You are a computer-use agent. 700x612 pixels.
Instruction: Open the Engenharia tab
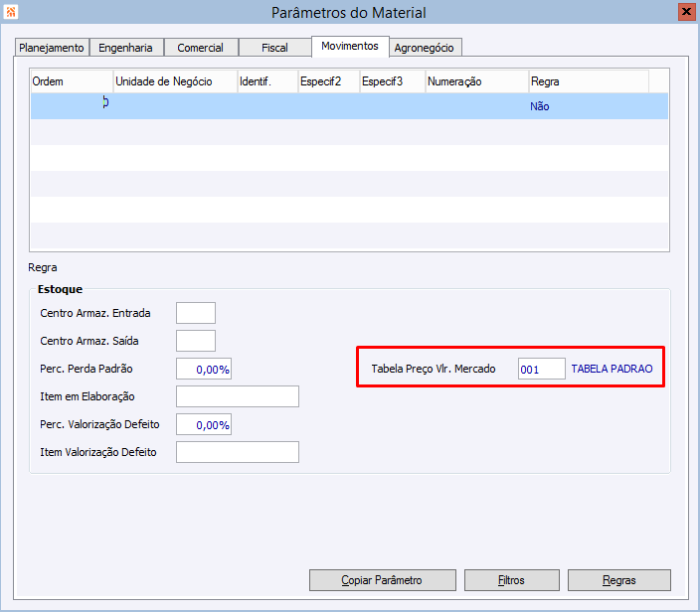tap(125, 48)
